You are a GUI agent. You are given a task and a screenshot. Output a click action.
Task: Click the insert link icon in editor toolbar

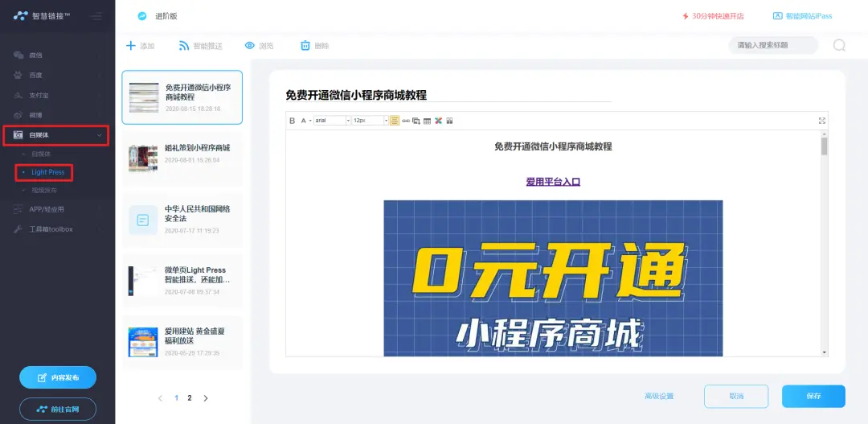coord(405,121)
